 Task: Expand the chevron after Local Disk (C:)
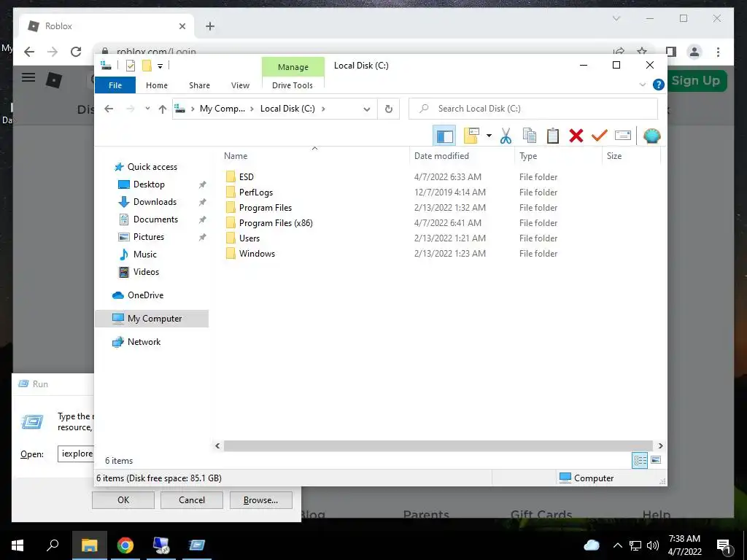[323, 109]
